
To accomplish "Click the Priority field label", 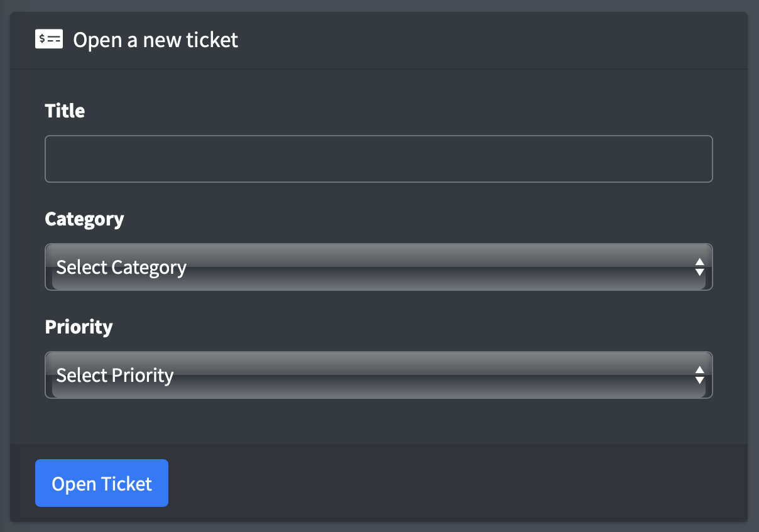I will coord(79,327).
